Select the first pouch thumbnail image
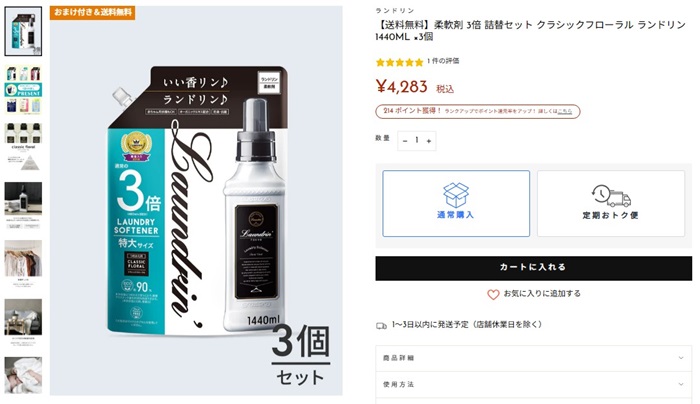700x404 pixels. click(23, 31)
